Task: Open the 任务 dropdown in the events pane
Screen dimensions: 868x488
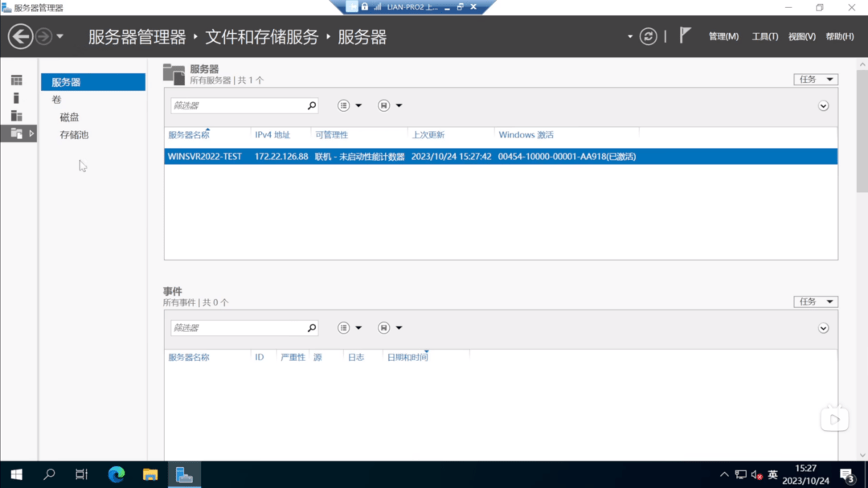Action: pos(815,301)
